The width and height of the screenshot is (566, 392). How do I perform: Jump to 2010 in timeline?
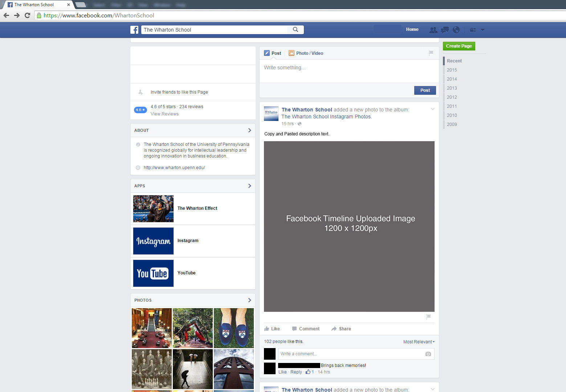452,115
